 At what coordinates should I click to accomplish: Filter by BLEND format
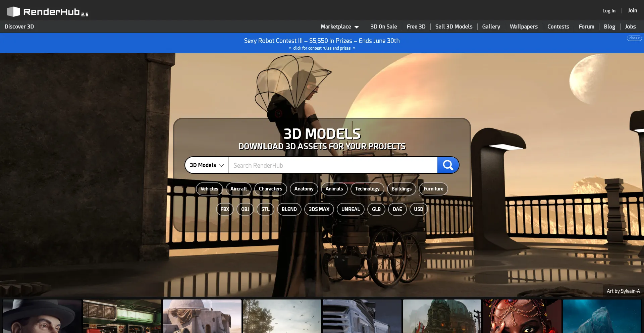pos(289,209)
